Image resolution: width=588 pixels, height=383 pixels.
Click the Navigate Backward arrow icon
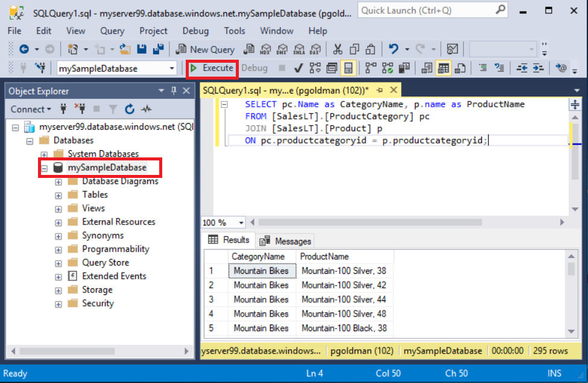pos(24,49)
